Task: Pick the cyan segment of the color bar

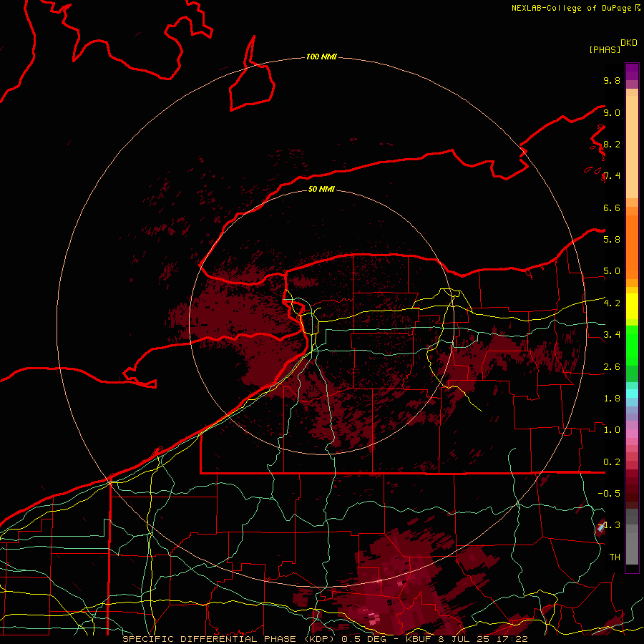Action: [x=632, y=394]
